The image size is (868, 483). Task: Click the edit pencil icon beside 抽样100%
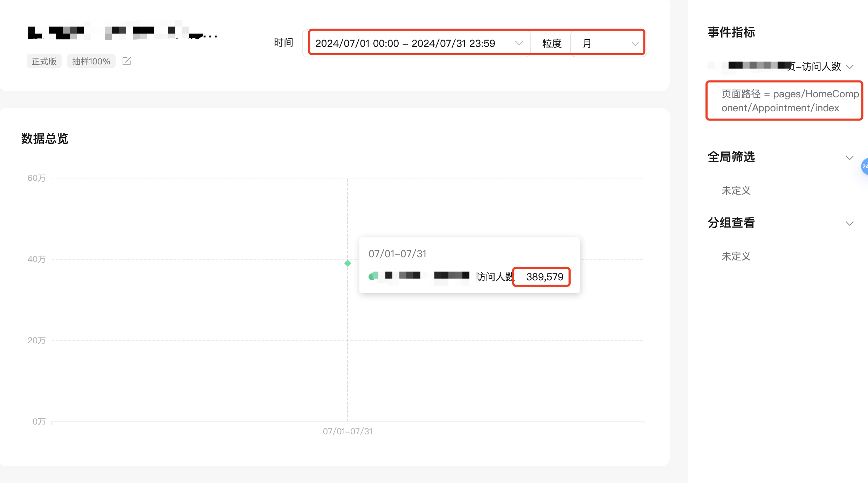[126, 61]
